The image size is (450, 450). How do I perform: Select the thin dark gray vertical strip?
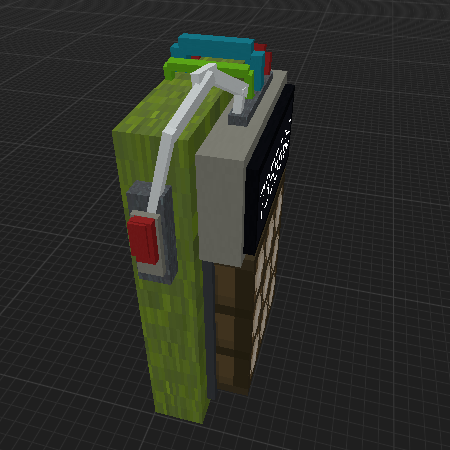[209, 330]
